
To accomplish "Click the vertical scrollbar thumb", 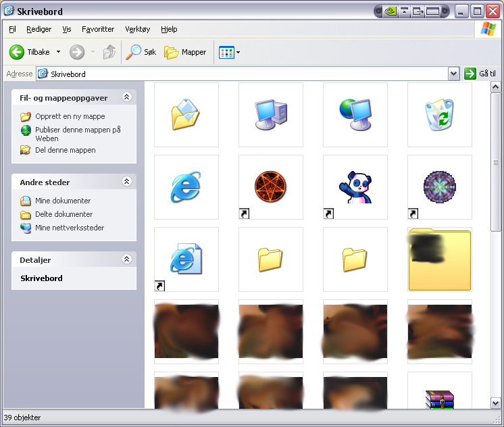I will coord(495,162).
